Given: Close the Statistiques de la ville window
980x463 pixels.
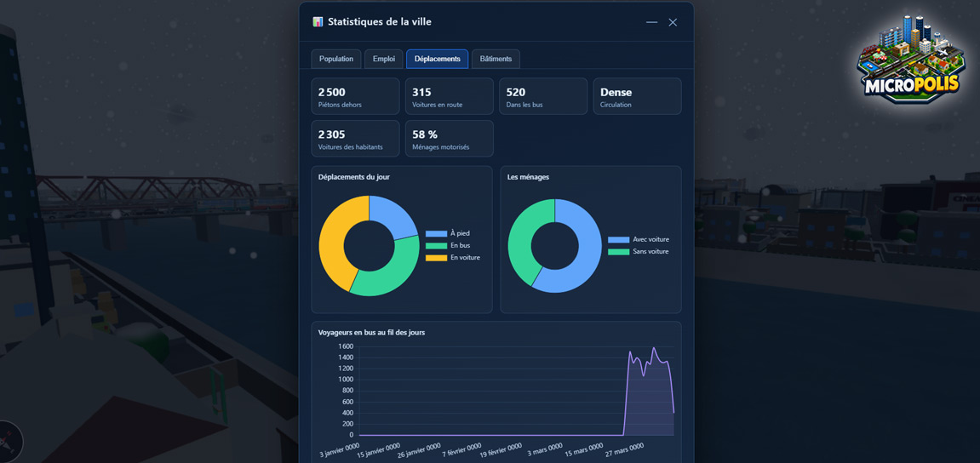Looking at the screenshot, I should coord(673,22).
